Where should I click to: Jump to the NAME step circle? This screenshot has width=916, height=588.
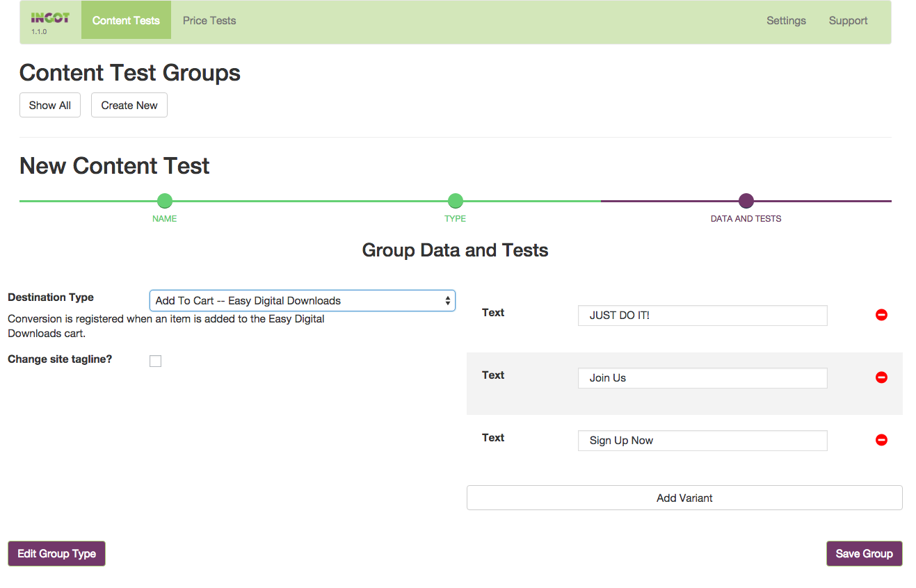pyautogui.click(x=165, y=201)
